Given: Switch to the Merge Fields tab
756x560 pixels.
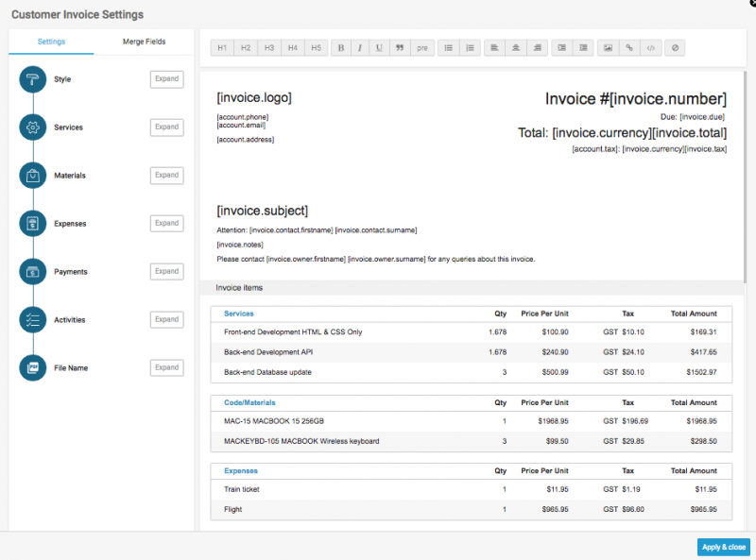Looking at the screenshot, I should 145,42.
